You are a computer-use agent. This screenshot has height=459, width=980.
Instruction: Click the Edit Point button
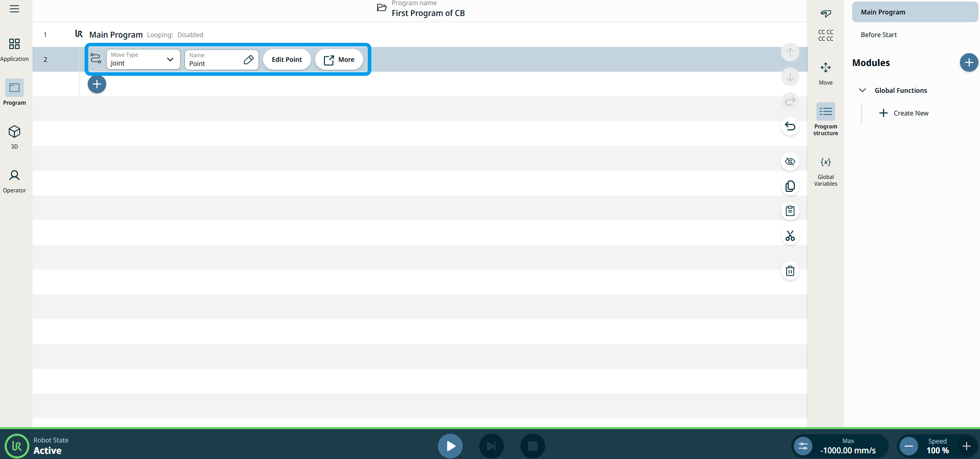[x=287, y=60]
